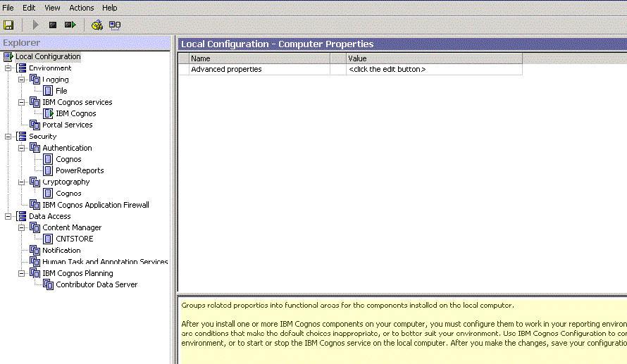Collapse the IBM Cognos services node

pyautogui.click(x=22, y=102)
